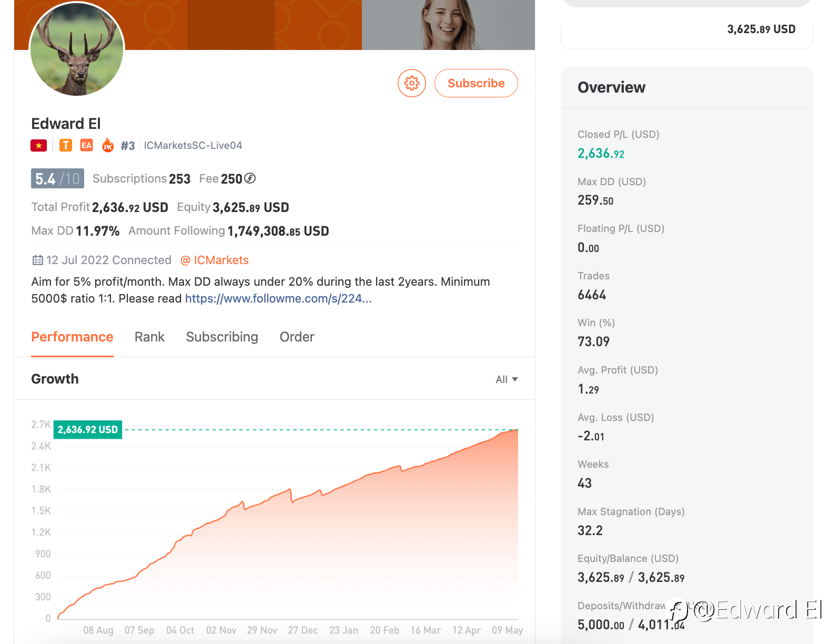Select the Subscriptions 253 count
The image size is (830, 644).
click(141, 179)
